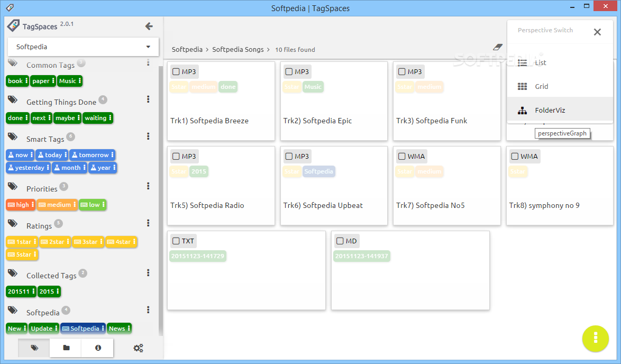Click the maybe tag
Viewport: 621px width, 364px height.
tap(67, 118)
